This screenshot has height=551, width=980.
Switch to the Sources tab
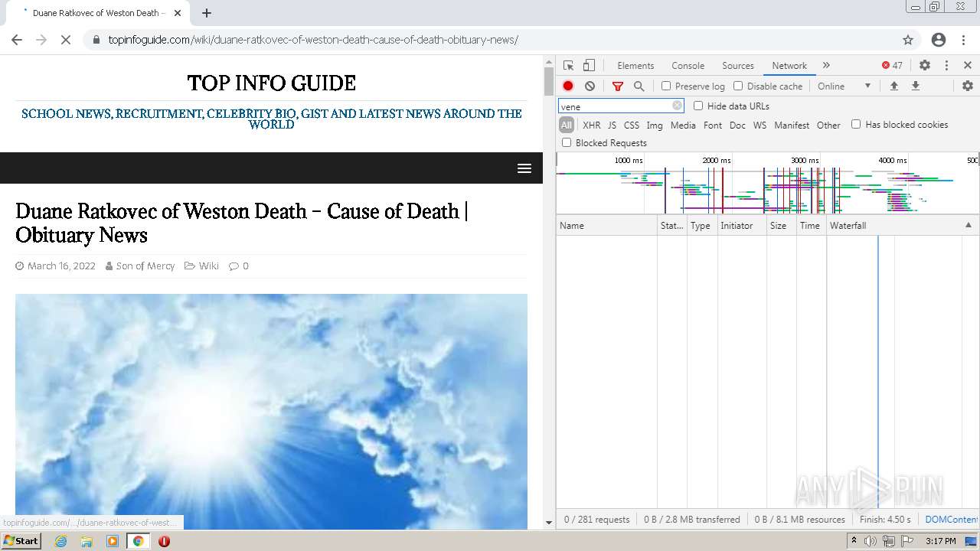pos(738,66)
